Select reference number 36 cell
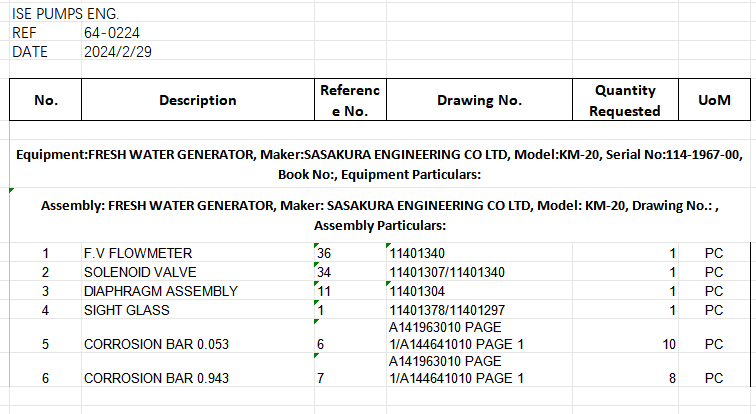 pos(351,253)
